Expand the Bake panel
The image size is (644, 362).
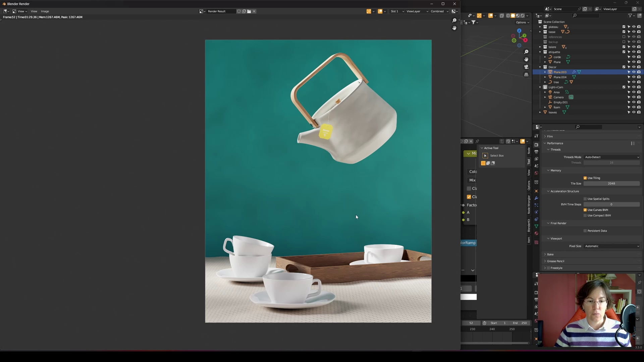click(550, 254)
